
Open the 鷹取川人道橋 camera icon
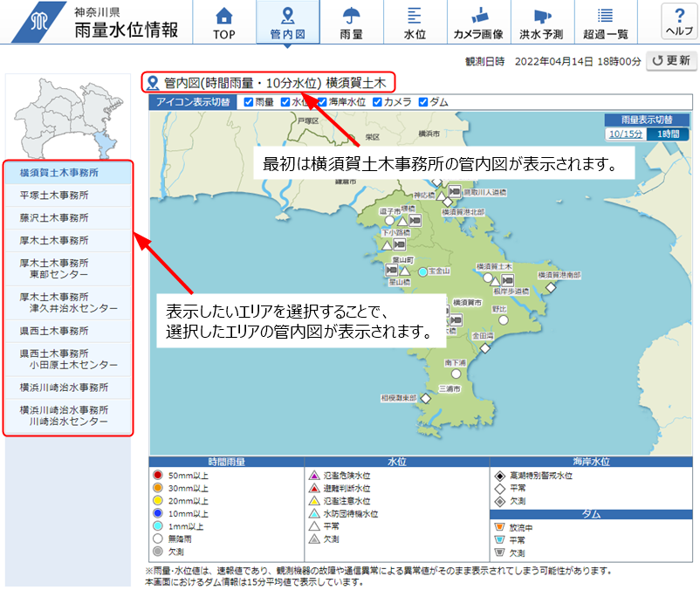(455, 191)
